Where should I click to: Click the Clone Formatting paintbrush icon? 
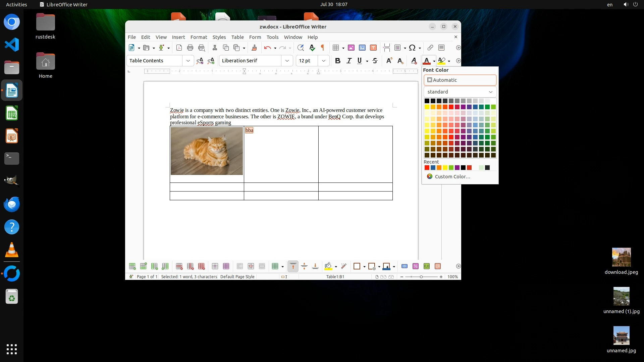pos(254,48)
